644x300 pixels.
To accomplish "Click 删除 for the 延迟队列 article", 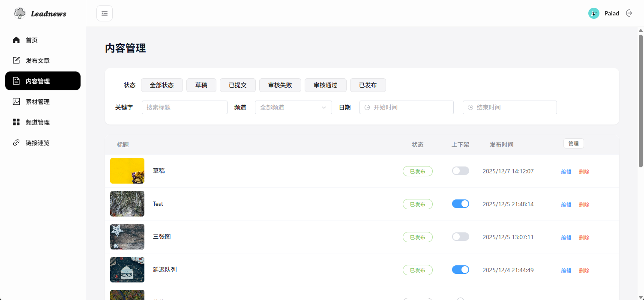I will 584,270.
